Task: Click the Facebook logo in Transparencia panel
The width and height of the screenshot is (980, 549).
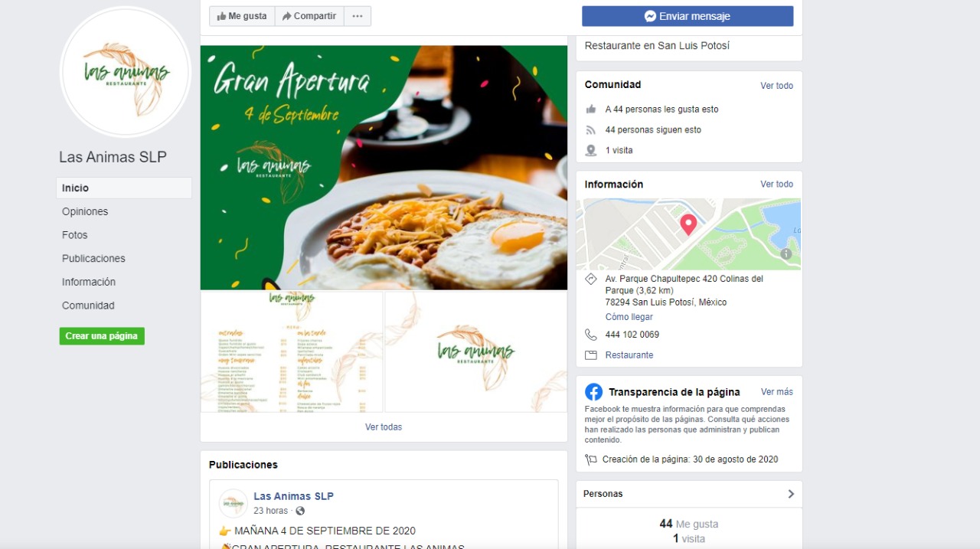Action: pos(593,392)
